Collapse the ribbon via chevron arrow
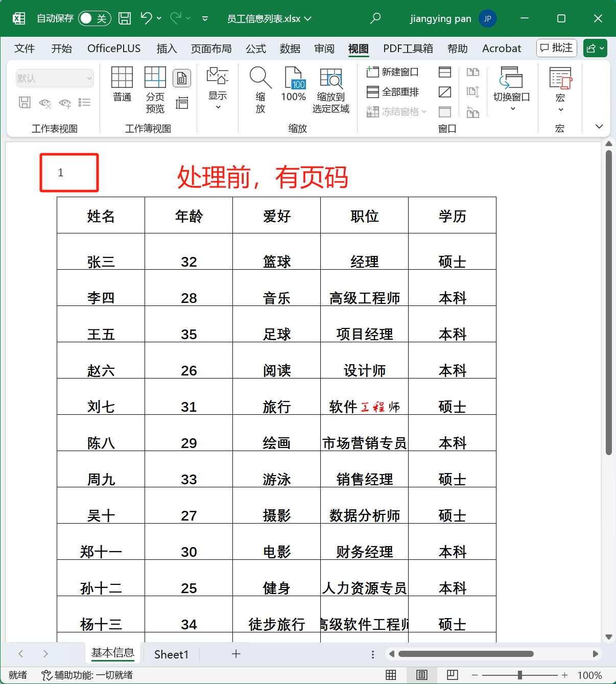This screenshot has height=684, width=616. click(598, 126)
